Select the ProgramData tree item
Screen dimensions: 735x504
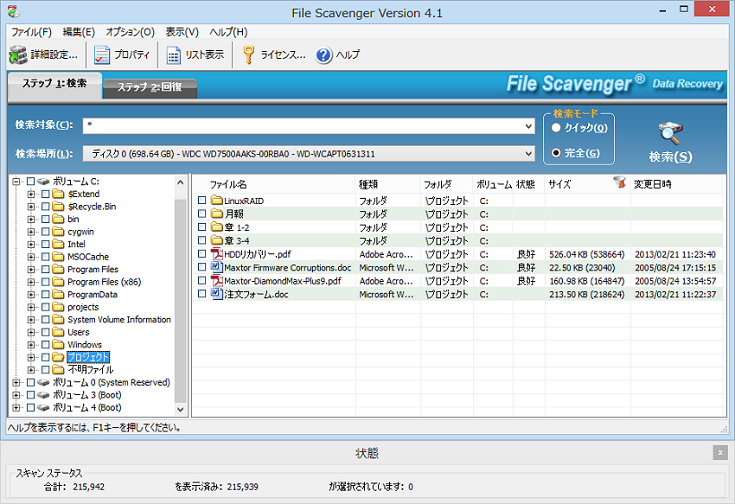point(92,294)
